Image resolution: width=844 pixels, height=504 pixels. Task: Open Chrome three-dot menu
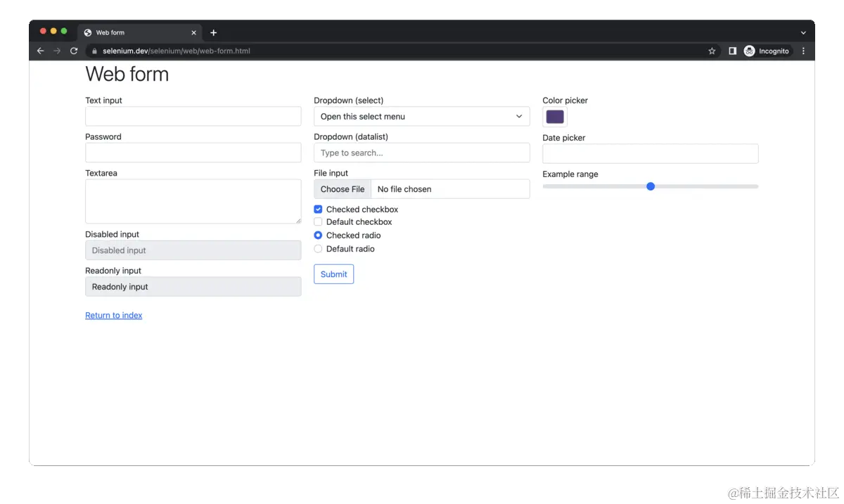pyautogui.click(x=803, y=51)
